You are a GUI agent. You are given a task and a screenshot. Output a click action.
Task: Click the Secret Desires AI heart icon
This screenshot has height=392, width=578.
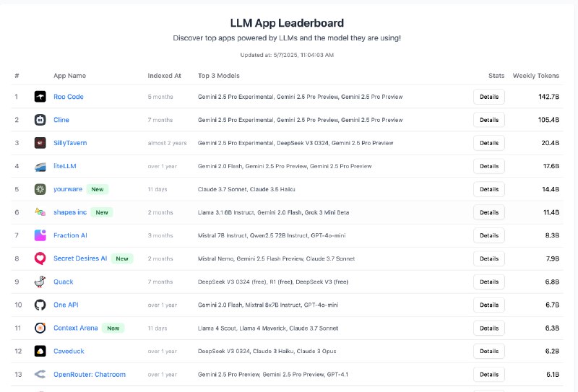(40, 258)
